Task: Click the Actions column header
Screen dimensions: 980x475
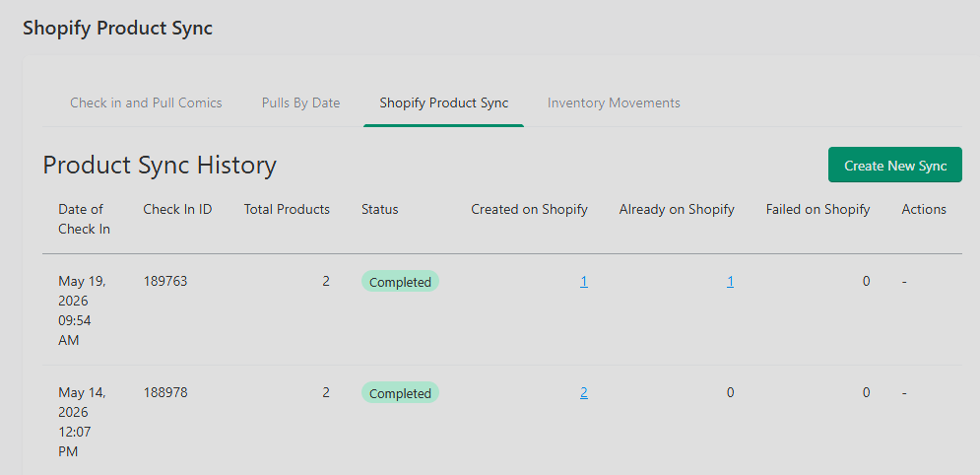Action: coord(924,209)
